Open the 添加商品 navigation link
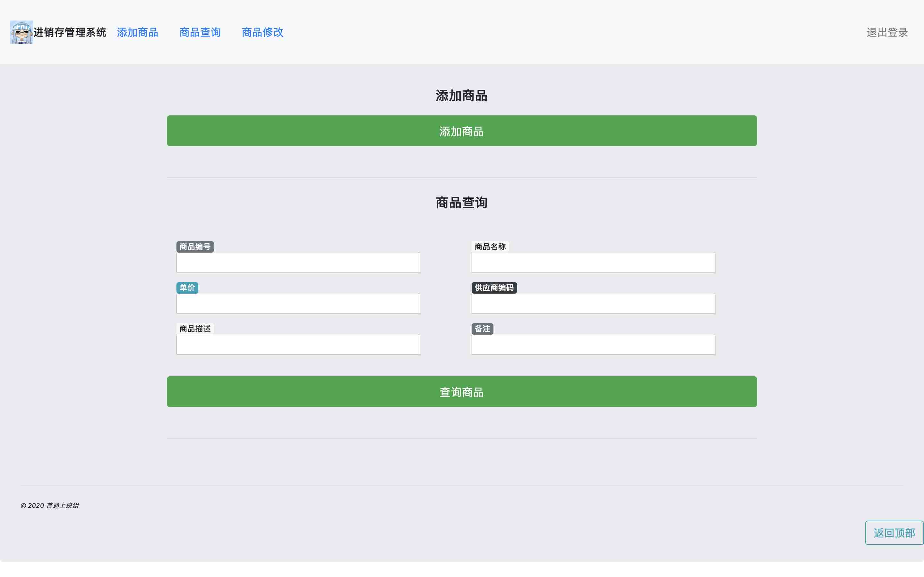 click(x=137, y=32)
